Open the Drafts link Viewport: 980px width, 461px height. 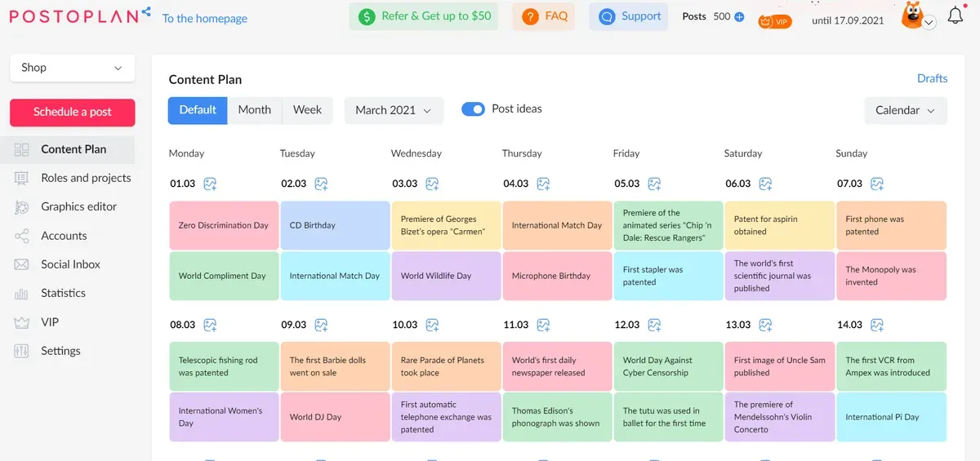click(932, 78)
